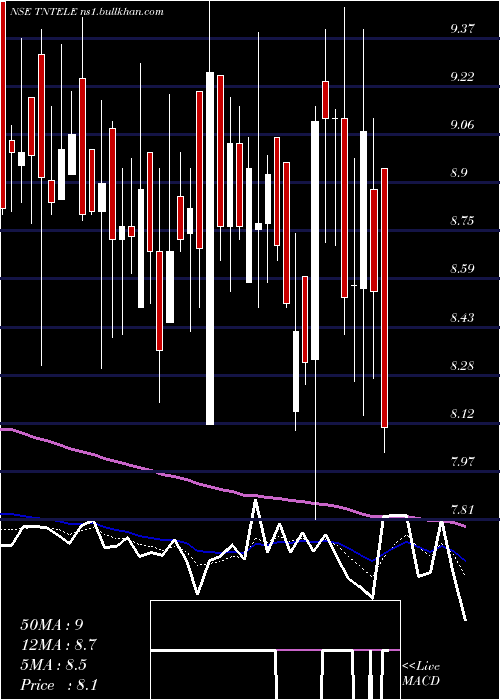The width and height of the screenshot is (500, 700).
Task: Click the Price : 8.1 value
Action: 59,685
